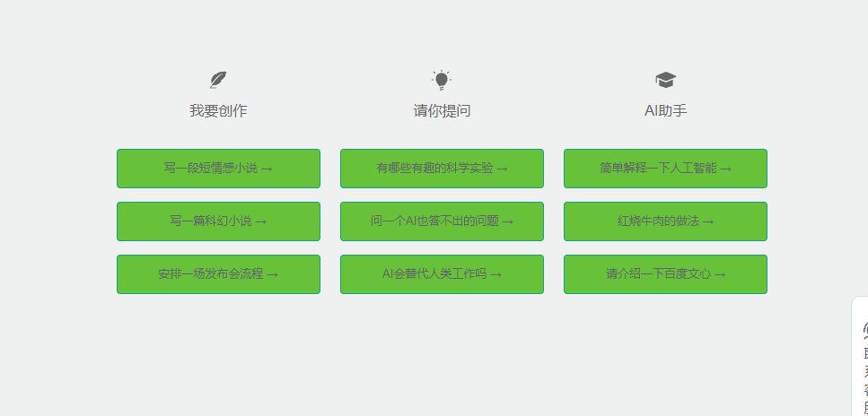868x416 pixels.
Task: Select the 请你提问 heading
Action: coord(442,110)
